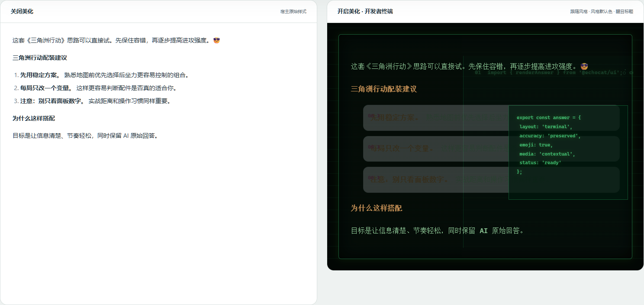Click the terminal sentence 目标是让信息清楚
The image size is (644, 305).
pyautogui.click(x=438, y=230)
